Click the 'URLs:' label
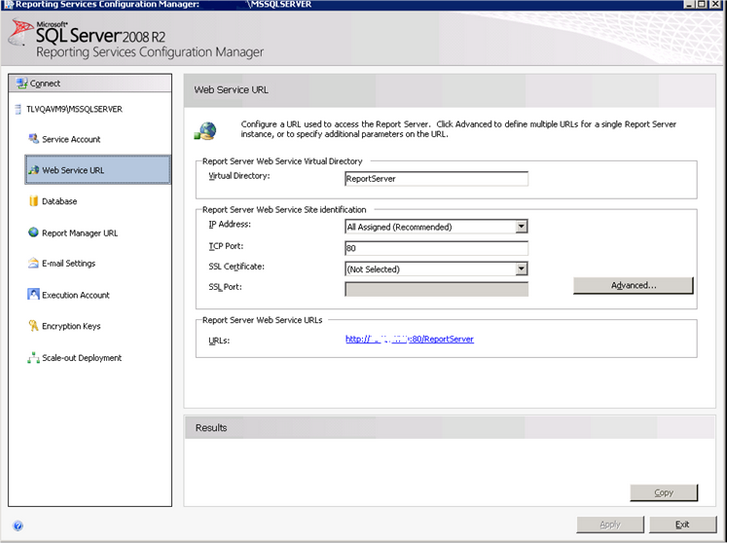The width and height of the screenshot is (729, 543). [219, 340]
